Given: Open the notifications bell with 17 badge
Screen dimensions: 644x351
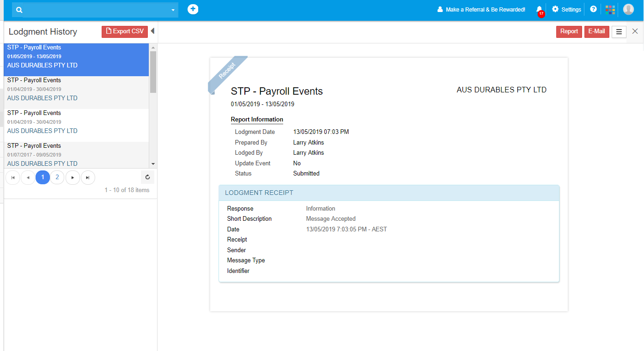Looking at the screenshot, I should (539, 10).
